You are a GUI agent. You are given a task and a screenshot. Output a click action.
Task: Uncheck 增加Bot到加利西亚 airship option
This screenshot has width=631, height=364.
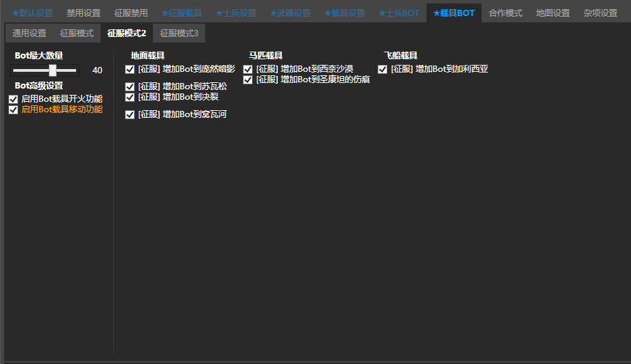[x=383, y=69]
